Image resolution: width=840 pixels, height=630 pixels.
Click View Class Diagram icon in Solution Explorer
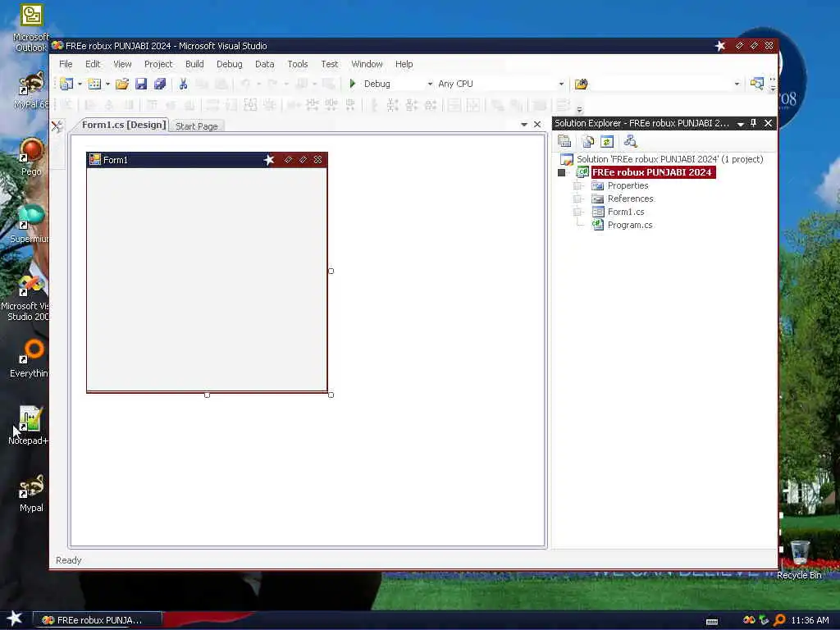click(631, 141)
